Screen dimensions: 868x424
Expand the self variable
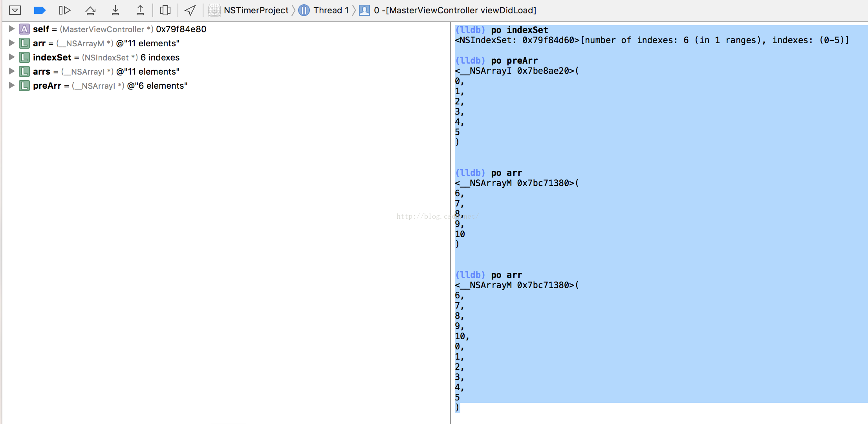(11, 29)
